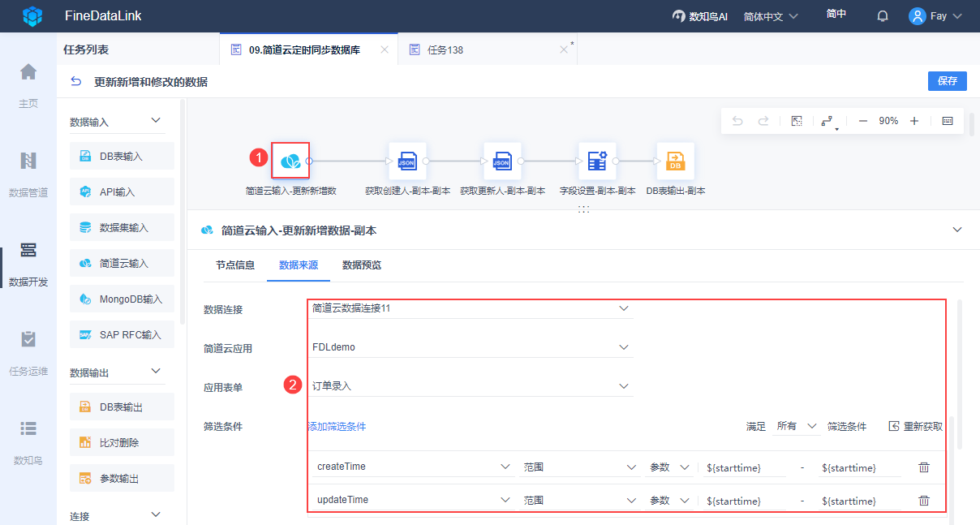Open the Fay user account menu
Image resolution: width=980 pixels, height=525 pixels.
tap(935, 16)
